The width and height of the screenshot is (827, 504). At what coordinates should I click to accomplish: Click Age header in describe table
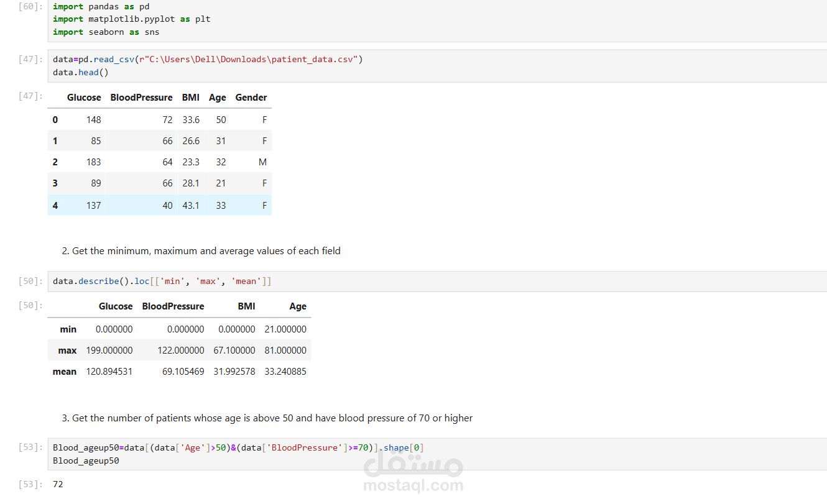pos(298,306)
